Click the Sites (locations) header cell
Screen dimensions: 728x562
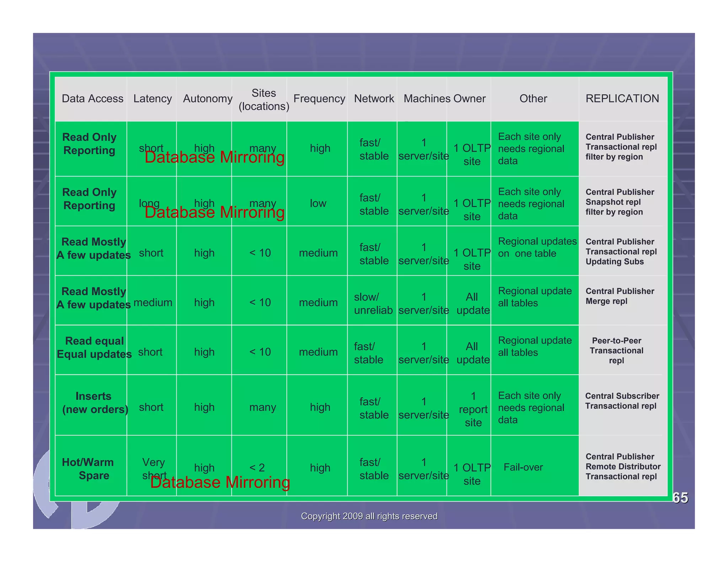[x=263, y=99]
